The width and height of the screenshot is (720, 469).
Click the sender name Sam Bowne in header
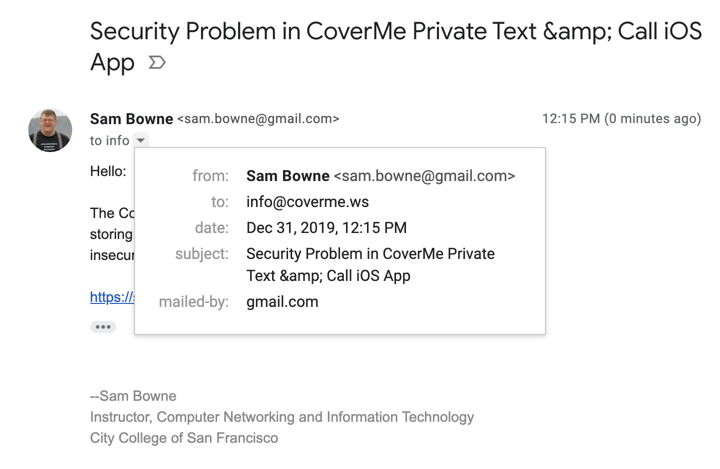click(131, 119)
